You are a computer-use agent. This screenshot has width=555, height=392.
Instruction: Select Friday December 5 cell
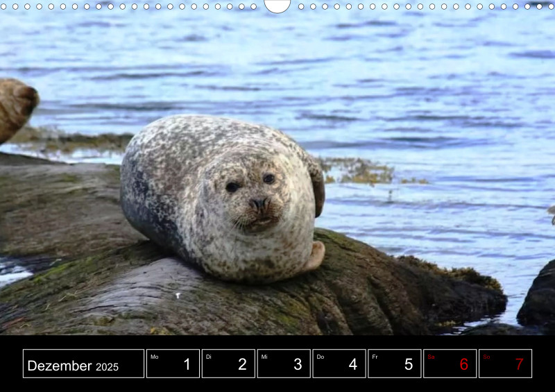395,364
